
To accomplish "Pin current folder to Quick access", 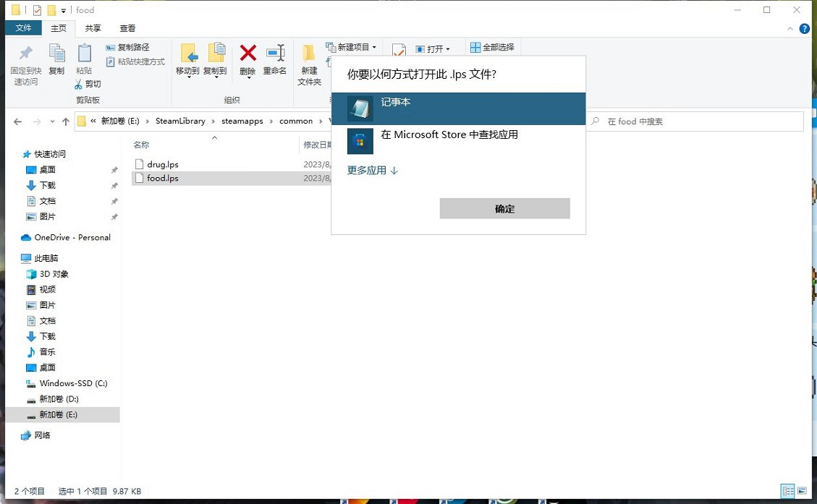I will point(25,63).
